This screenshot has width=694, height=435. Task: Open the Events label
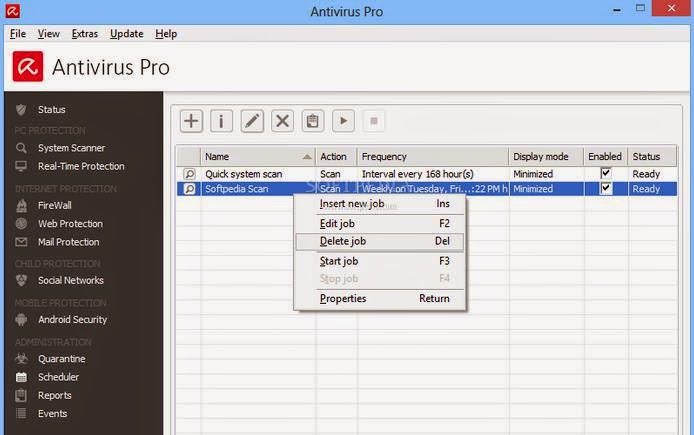(52, 414)
